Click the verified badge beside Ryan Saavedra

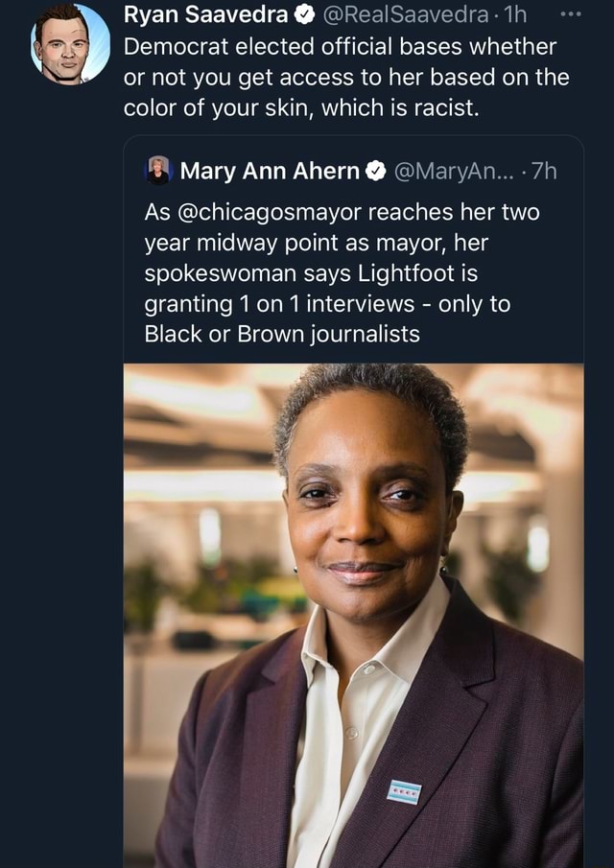point(305,14)
